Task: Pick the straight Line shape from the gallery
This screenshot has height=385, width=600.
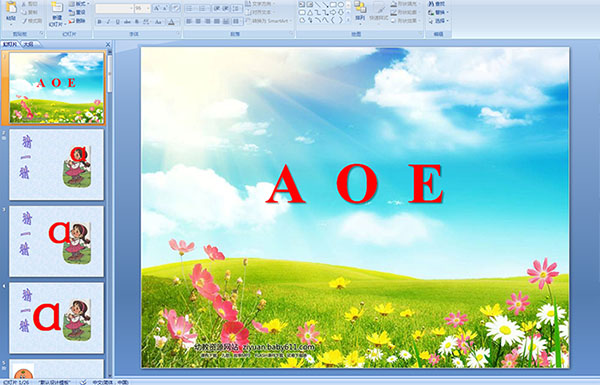Action: point(318,4)
